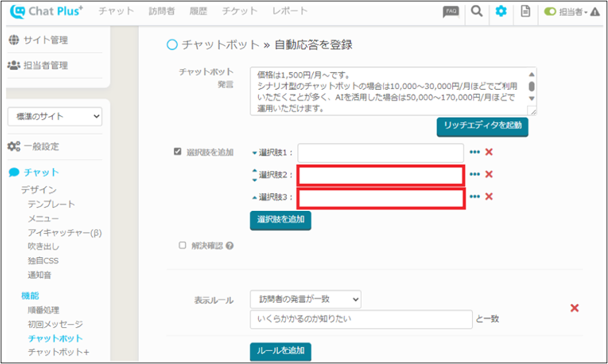Delete 選択肢1 with red X icon
Viewport: 608px width, 364px height.
tap(489, 152)
